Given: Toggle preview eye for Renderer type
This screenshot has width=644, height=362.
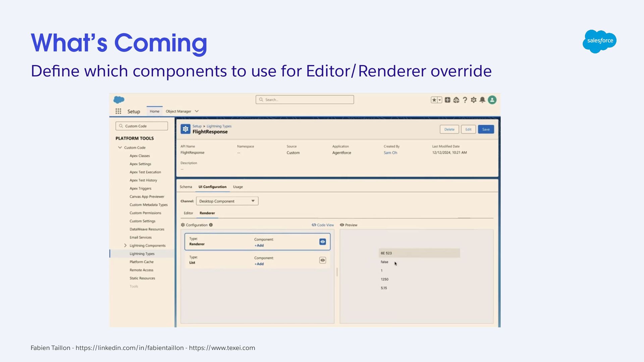Looking at the screenshot, I should coord(323,242).
